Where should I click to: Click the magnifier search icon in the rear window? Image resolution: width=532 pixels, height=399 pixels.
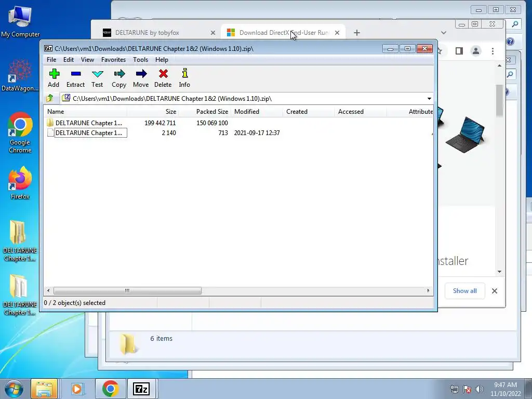515,24
